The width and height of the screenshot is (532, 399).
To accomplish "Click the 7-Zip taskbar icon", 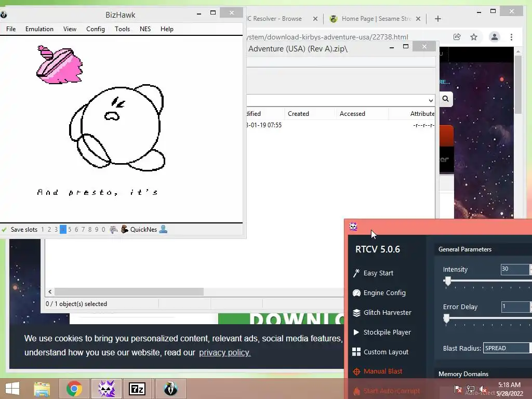I will pyautogui.click(x=137, y=389).
